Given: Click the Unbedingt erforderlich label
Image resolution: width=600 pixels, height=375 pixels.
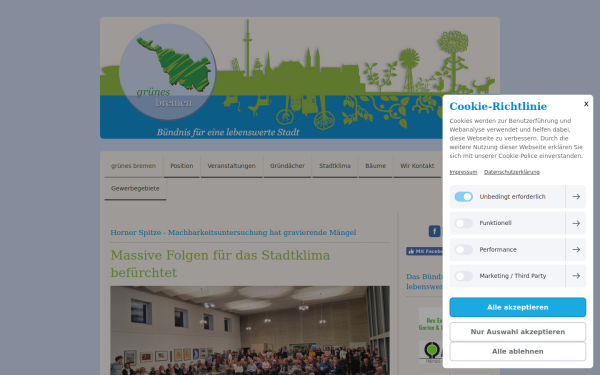Looking at the screenshot, I should (512, 197).
